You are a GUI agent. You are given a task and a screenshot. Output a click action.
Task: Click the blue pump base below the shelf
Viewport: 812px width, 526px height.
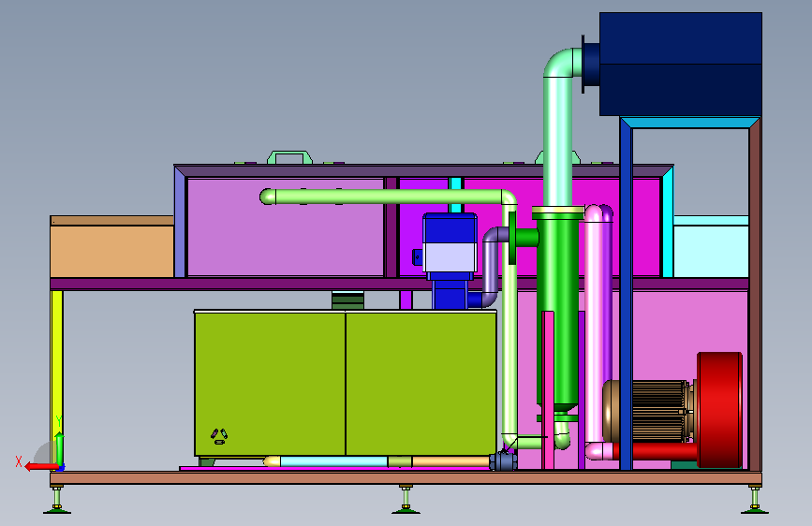click(450, 295)
